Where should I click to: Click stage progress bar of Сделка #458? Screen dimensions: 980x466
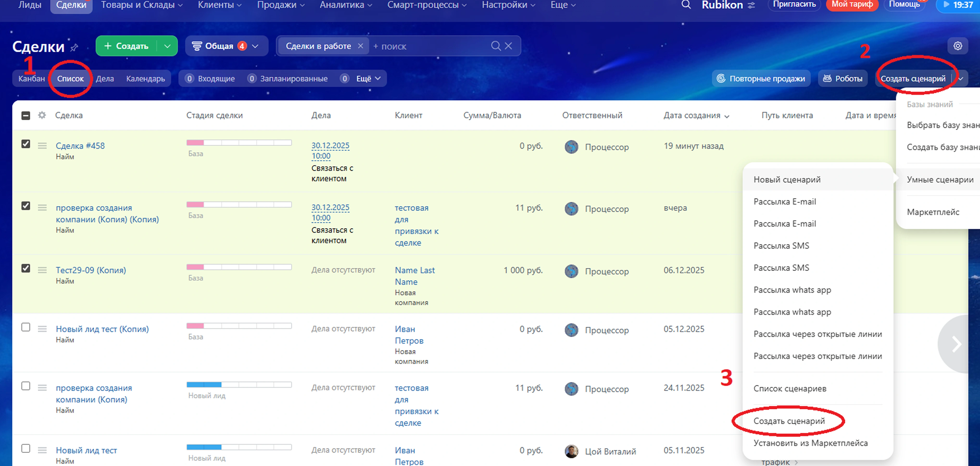pos(239,142)
